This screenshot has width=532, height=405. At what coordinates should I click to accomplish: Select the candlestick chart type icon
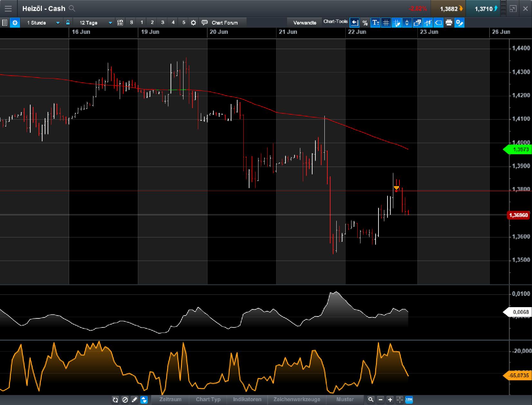(407, 23)
